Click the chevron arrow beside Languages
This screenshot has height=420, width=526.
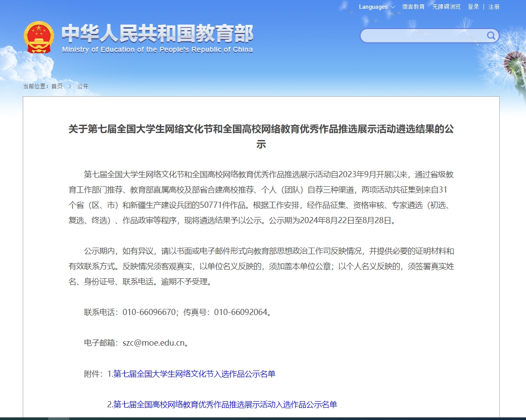coord(393,7)
